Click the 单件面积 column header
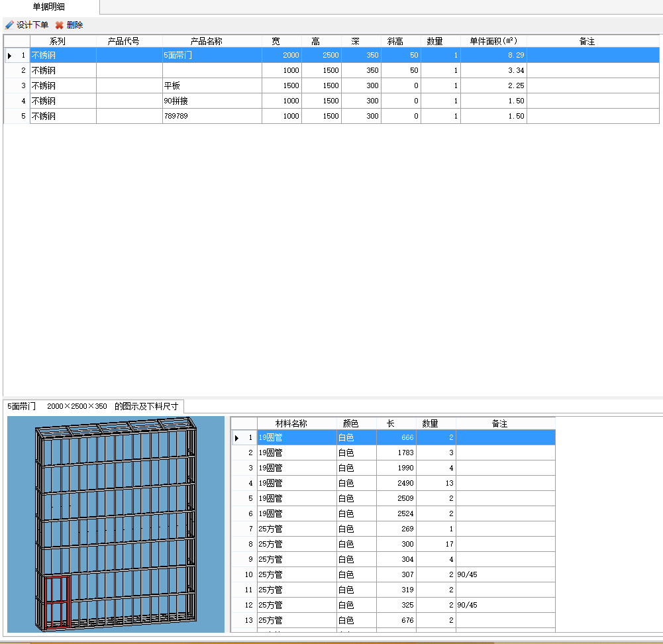This screenshot has height=644, width=663. coord(493,41)
